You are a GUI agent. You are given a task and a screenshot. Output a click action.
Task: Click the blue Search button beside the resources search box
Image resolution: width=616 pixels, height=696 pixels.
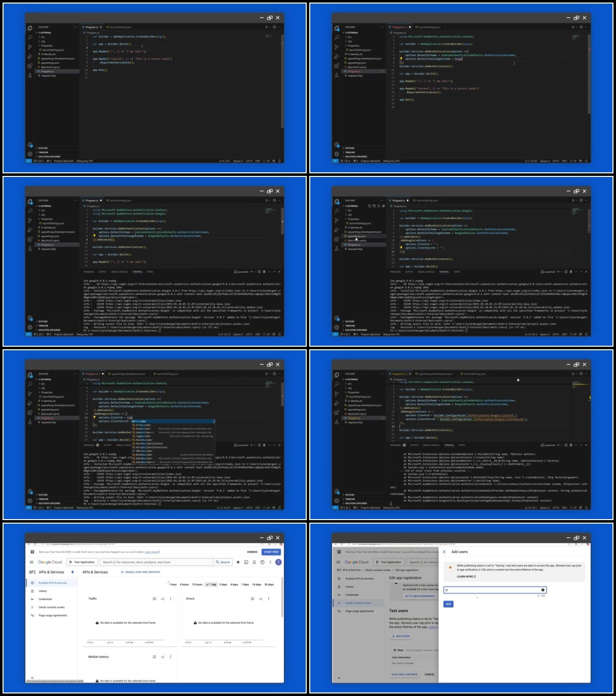223,562
